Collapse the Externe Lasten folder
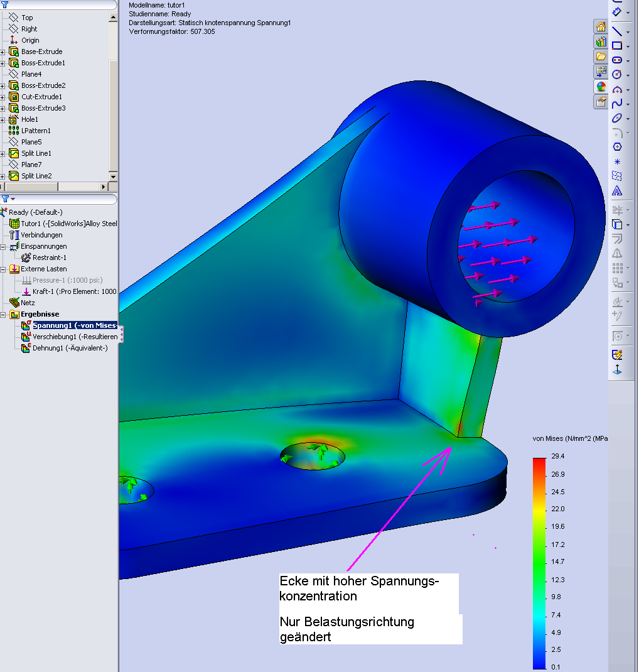Viewport: 639px width, 672px height. click(x=3, y=269)
